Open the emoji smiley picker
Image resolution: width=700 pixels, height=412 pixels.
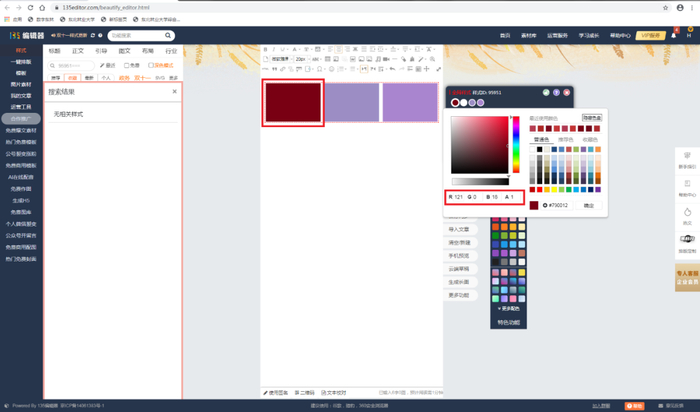332,69
